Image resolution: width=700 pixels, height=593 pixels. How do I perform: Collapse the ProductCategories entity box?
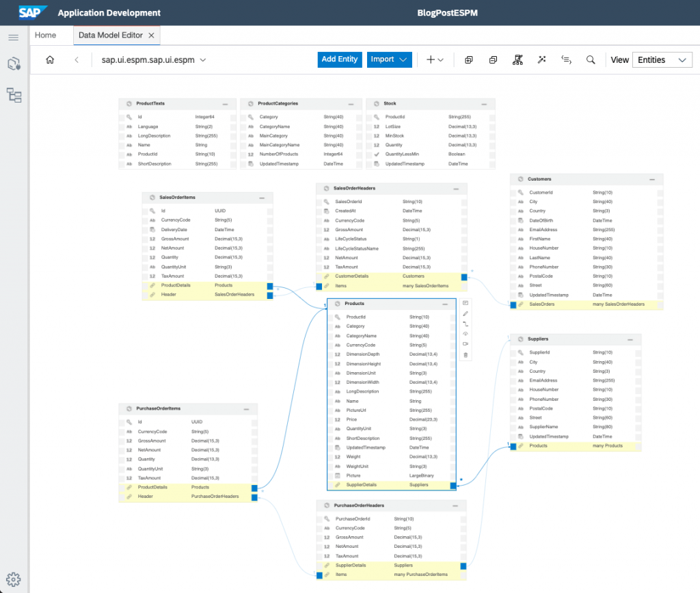(351, 104)
